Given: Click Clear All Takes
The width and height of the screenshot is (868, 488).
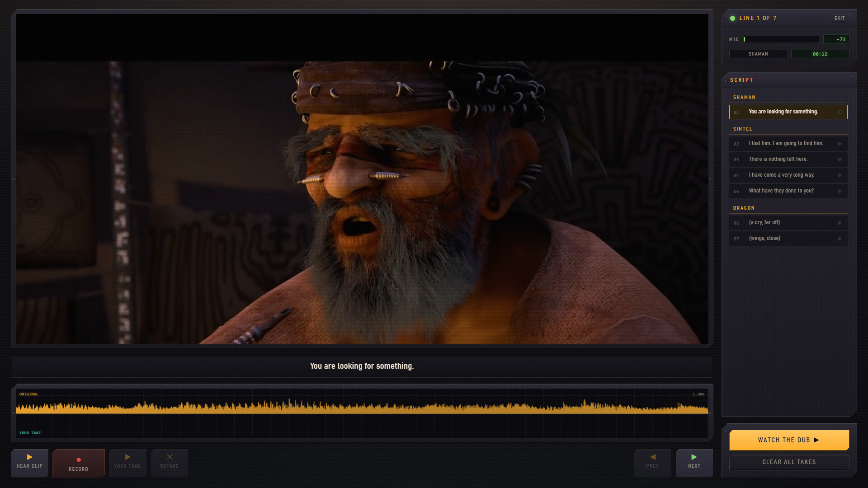Looking at the screenshot, I should [x=789, y=462].
